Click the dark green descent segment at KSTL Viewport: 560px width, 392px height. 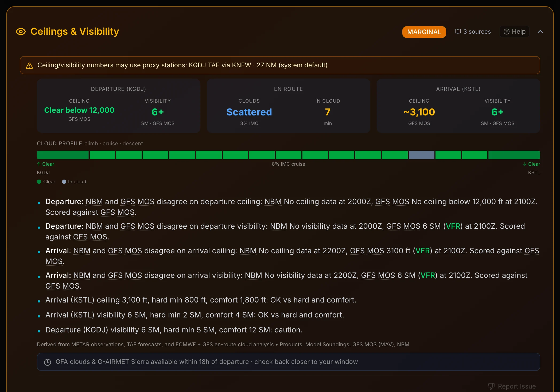click(514, 155)
